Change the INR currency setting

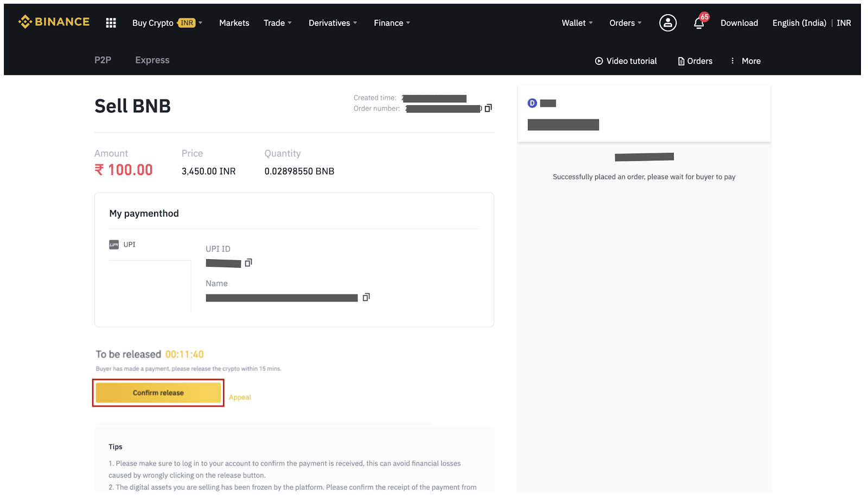tap(844, 23)
